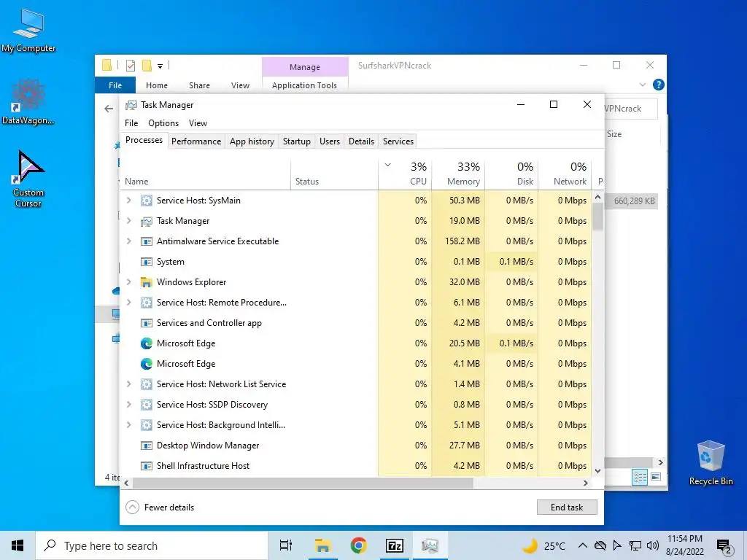Click the Services and Controller app icon
This screenshot has width=747, height=560.
[x=146, y=323]
